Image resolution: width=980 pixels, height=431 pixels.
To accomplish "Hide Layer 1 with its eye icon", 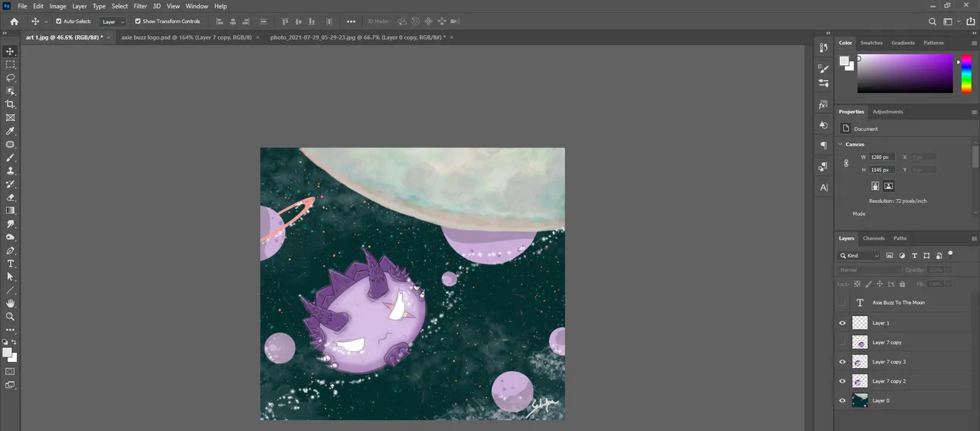I will pos(843,323).
